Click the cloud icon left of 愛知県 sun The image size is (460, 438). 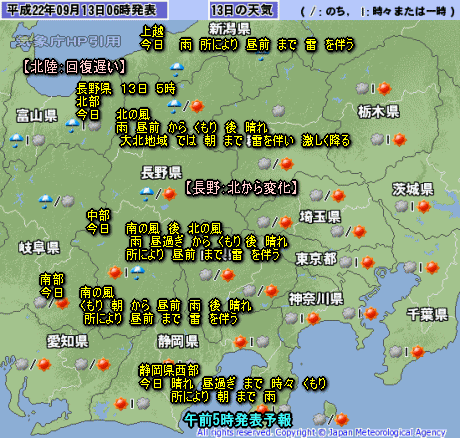22,364
